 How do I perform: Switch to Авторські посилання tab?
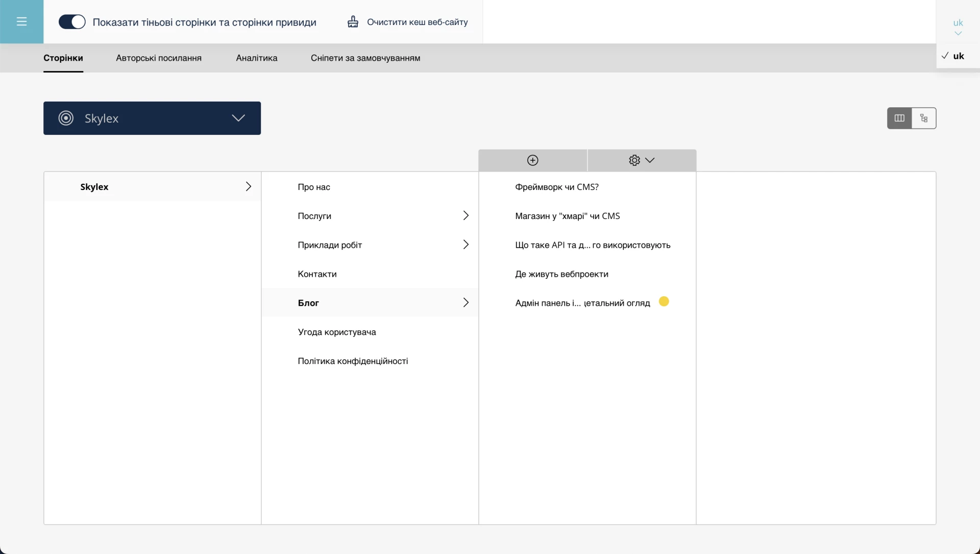coord(159,58)
